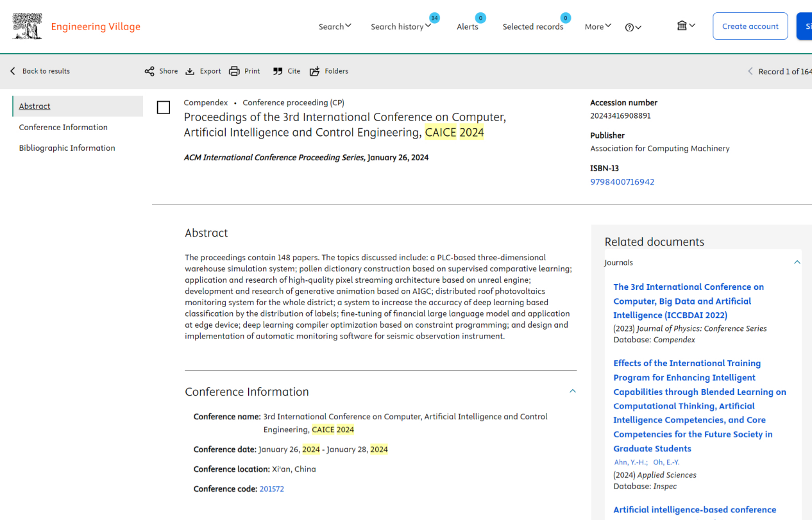Click the Folders label
The image size is (812, 520).
[336, 71]
